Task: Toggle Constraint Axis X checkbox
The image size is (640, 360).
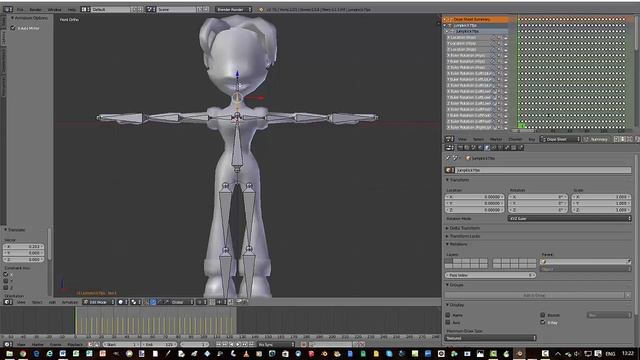Action: [x=6, y=274]
